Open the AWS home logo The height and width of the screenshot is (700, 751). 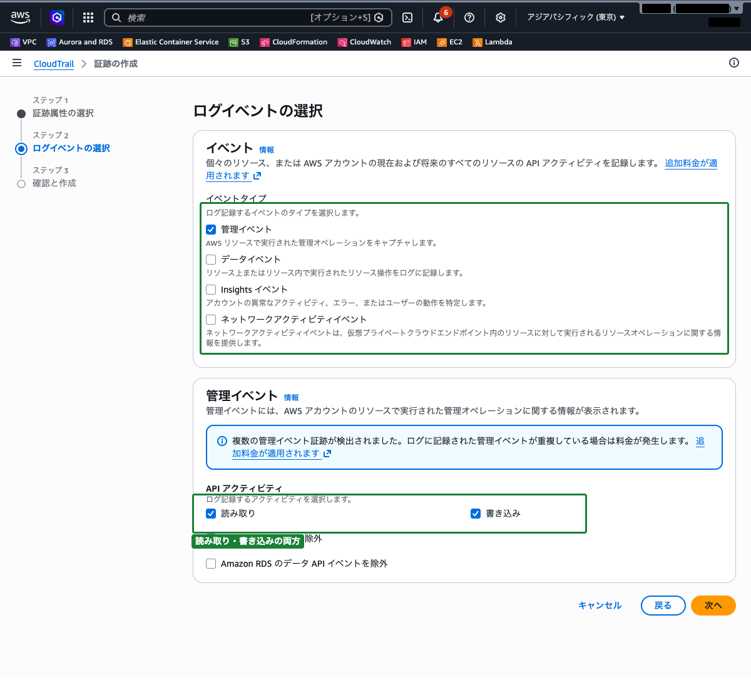coord(20,18)
